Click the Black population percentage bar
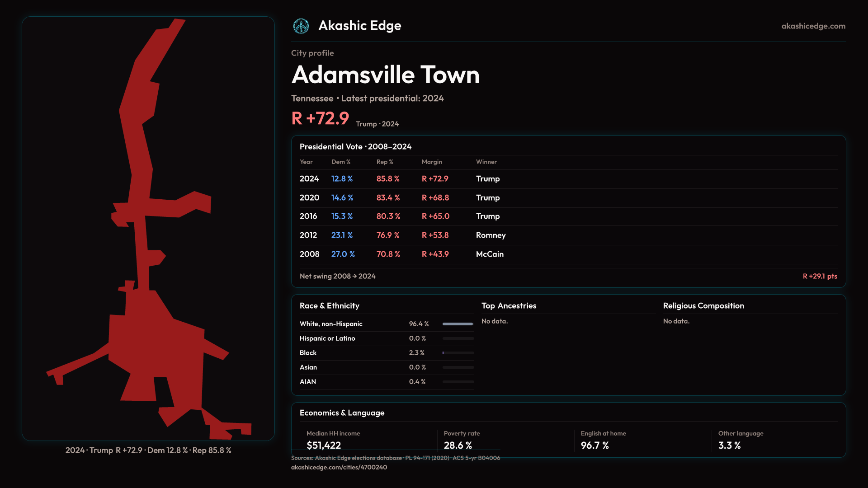The height and width of the screenshot is (488, 868). [458, 353]
